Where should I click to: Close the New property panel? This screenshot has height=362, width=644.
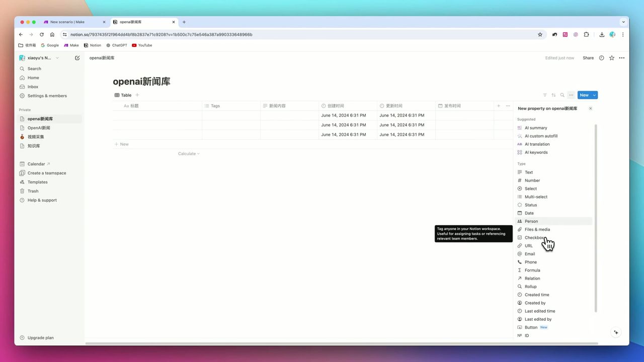click(590, 108)
